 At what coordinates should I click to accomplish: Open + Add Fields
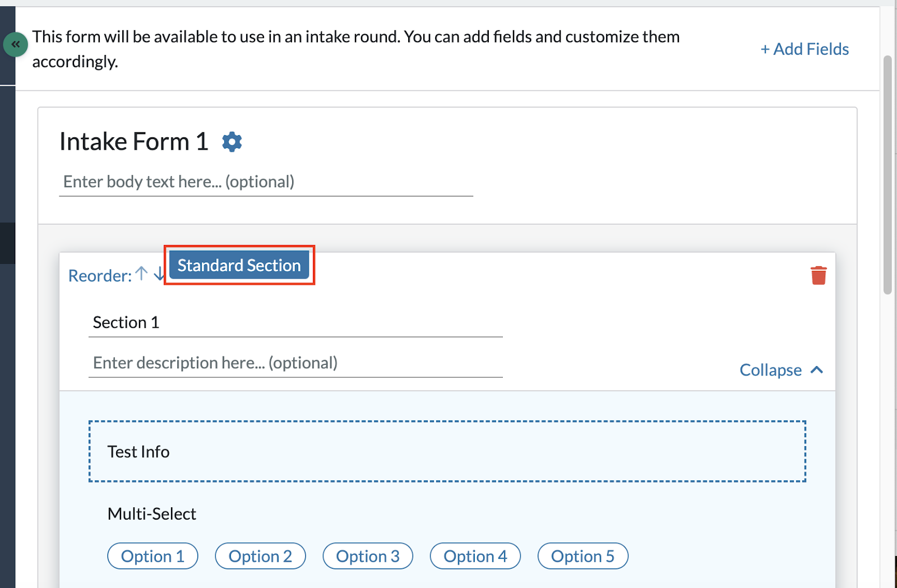[x=804, y=49]
